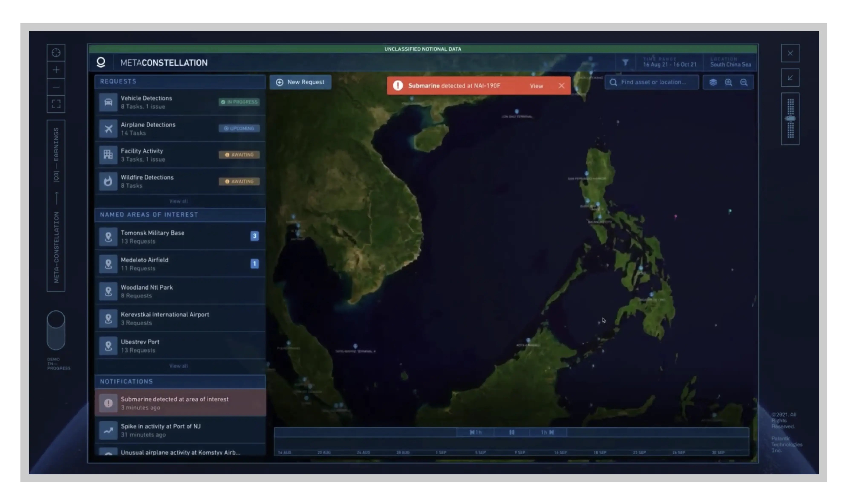Click the New Request button
851x504 pixels.
pos(300,82)
